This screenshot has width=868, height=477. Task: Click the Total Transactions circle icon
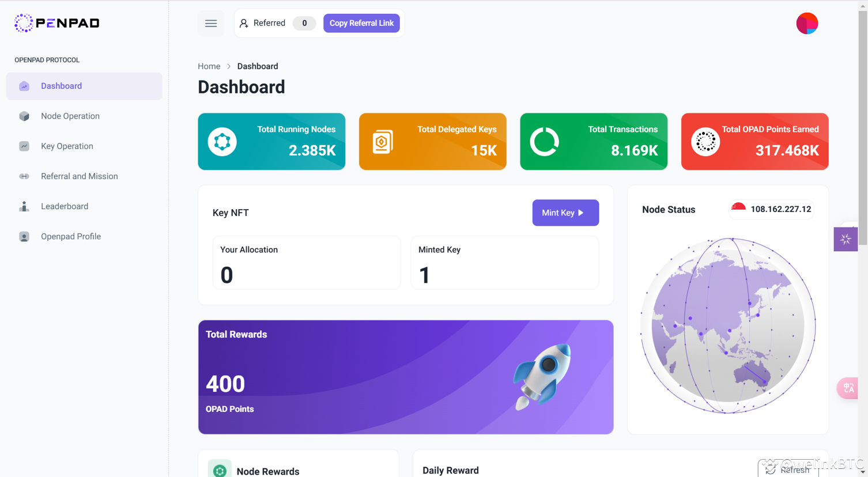(x=544, y=141)
